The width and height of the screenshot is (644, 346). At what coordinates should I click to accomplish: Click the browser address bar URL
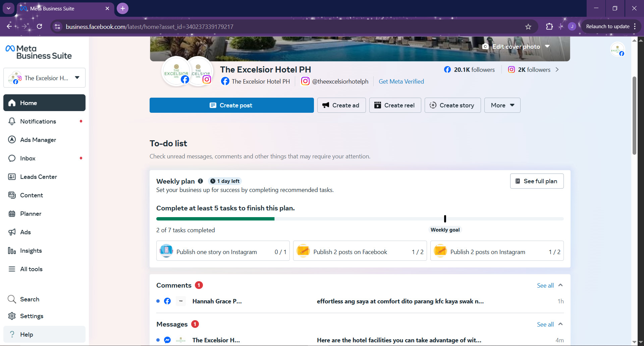[150, 27]
